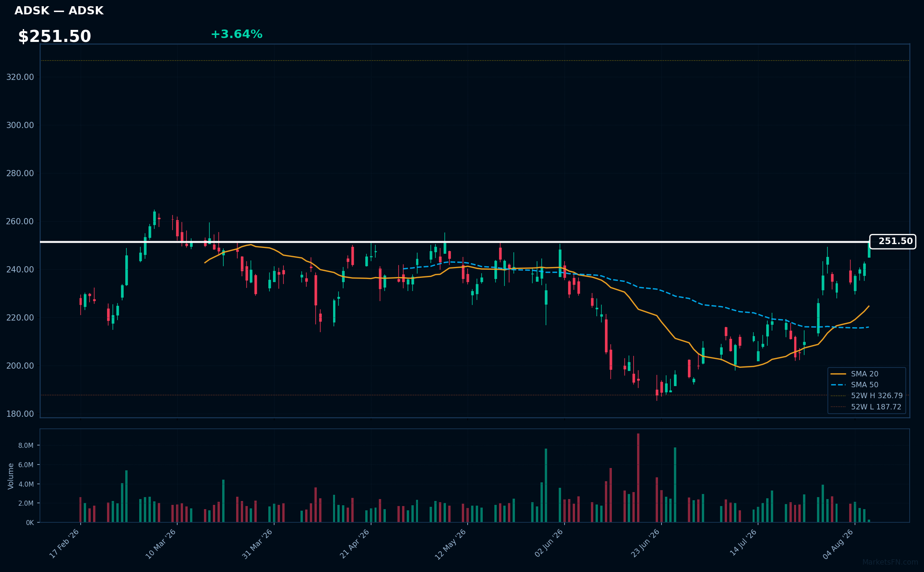Click the 180.00 price axis label
The height and width of the screenshot is (572, 924).
(x=20, y=414)
